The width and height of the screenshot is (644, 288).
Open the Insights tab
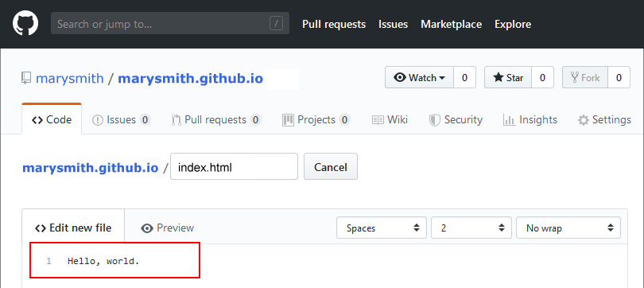click(530, 119)
